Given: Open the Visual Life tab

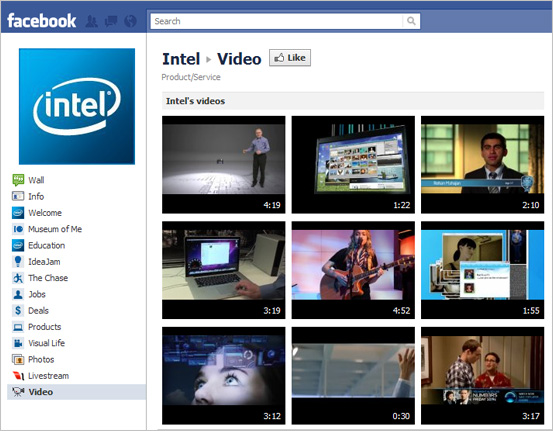Looking at the screenshot, I should click(x=46, y=343).
